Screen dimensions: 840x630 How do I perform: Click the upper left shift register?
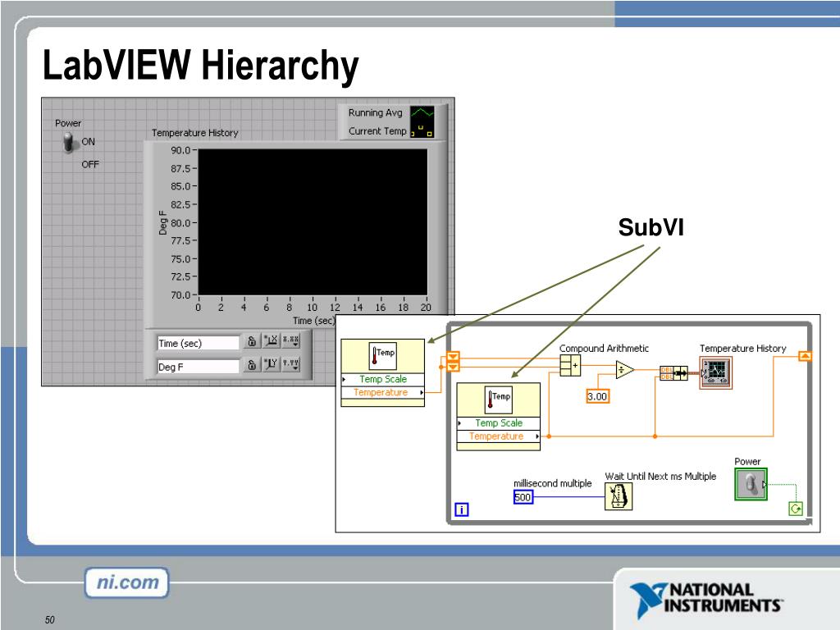point(453,357)
